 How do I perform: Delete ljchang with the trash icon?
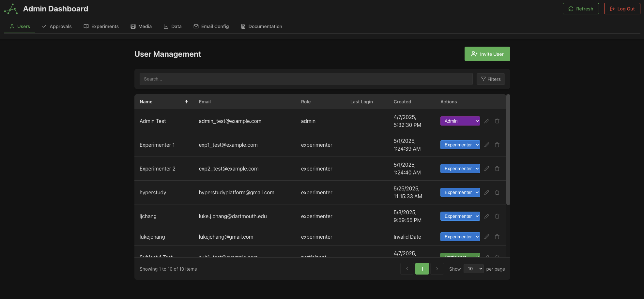point(497,216)
